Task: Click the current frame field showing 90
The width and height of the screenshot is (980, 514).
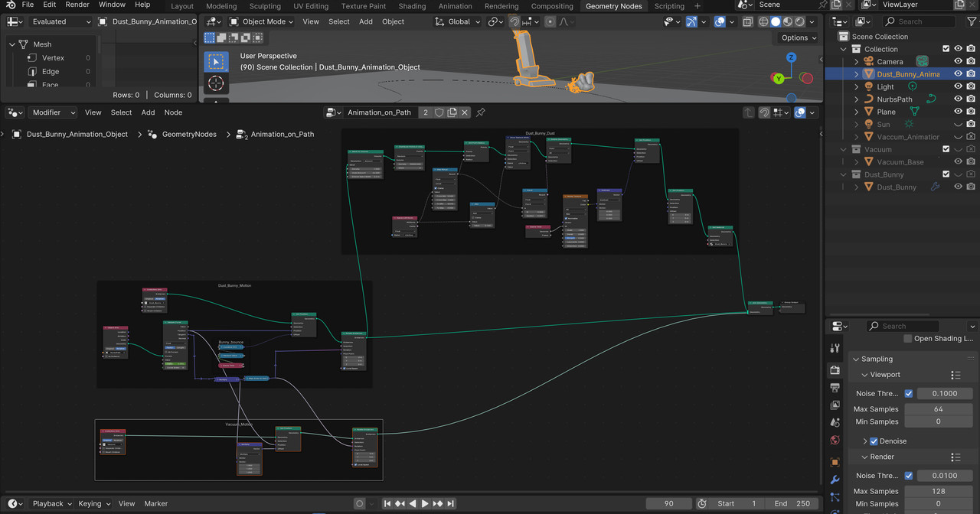Action: point(669,503)
